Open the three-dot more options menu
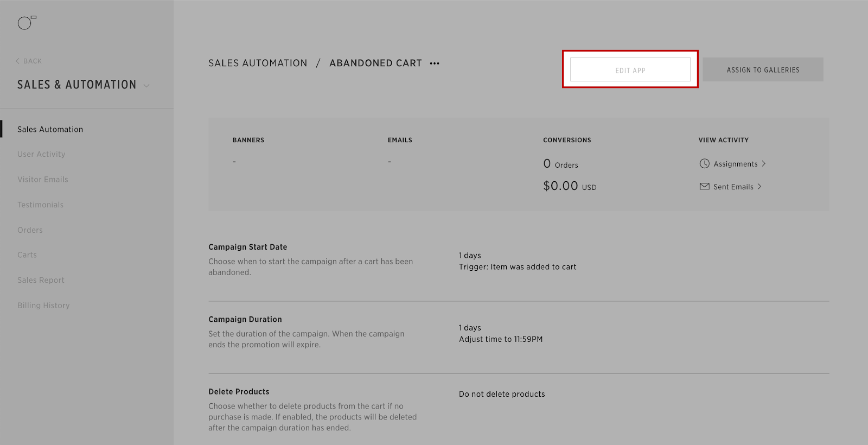 pyautogui.click(x=435, y=63)
